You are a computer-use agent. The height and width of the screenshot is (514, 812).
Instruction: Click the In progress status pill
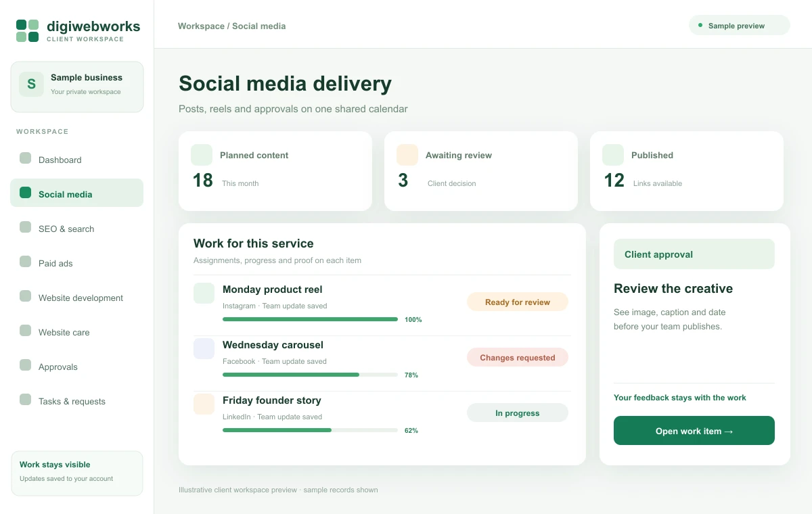(518, 413)
